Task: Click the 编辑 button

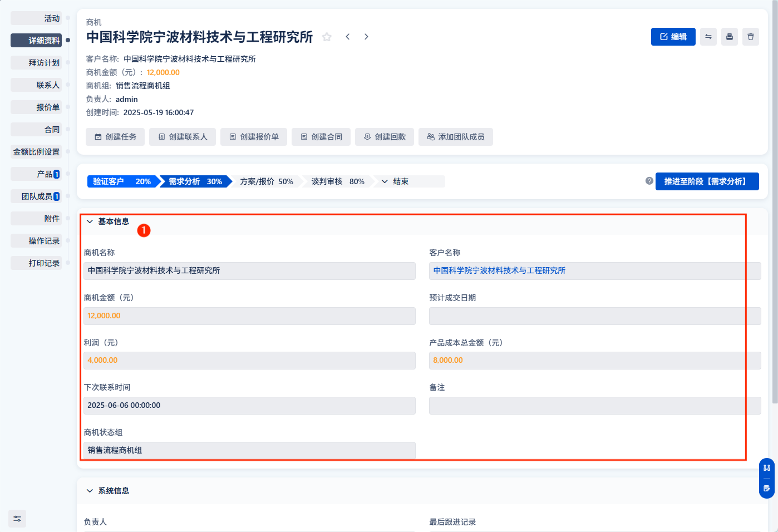Action: [673, 37]
